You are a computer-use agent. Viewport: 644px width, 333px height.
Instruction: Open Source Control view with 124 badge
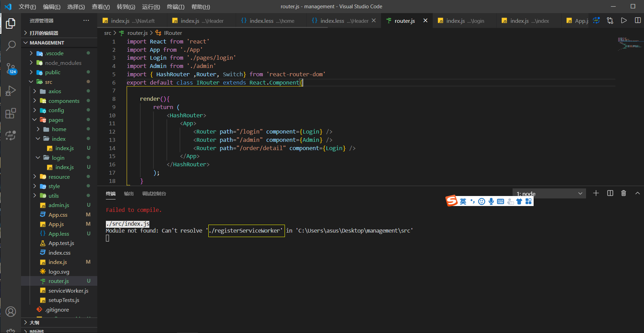coord(11,68)
